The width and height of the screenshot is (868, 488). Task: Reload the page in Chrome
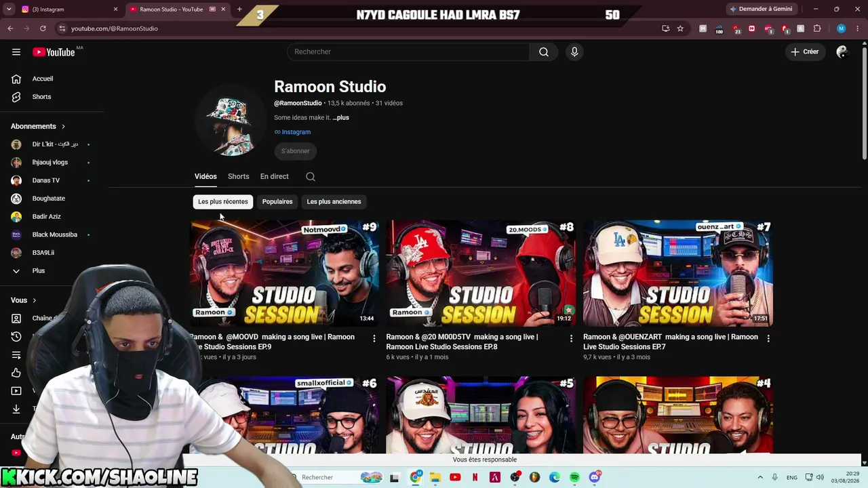(x=43, y=28)
